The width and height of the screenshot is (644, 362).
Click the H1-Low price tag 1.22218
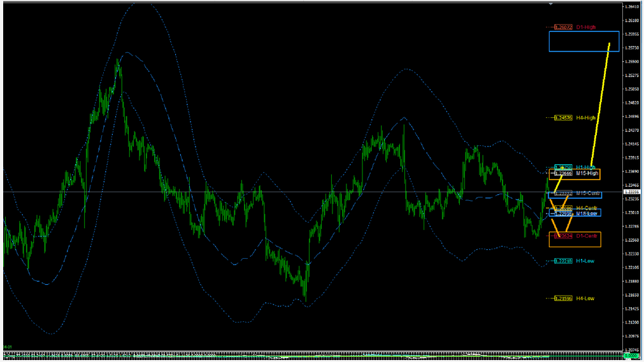click(x=564, y=261)
